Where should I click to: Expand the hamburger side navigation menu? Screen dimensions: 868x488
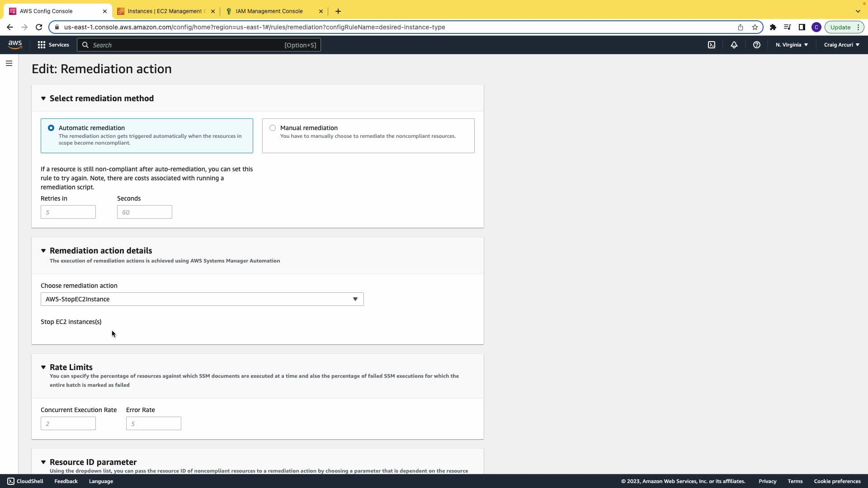(9, 63)
